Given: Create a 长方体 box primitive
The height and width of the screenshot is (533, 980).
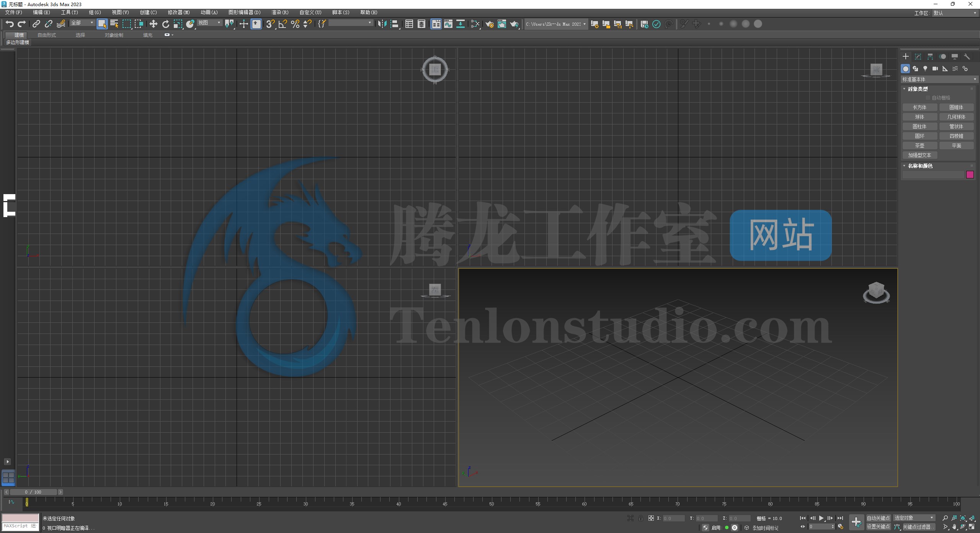Looking at the screenshot, I should (920, 108).
